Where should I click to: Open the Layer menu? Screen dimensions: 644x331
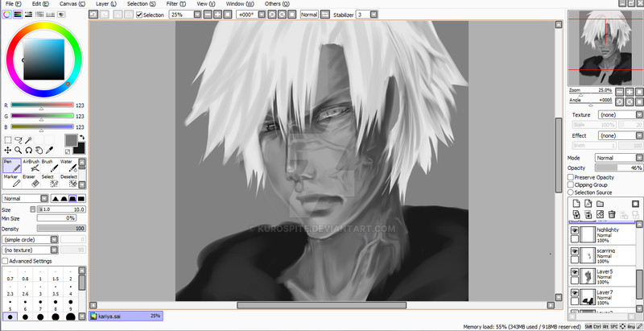pyautogui.click(x=106, y=4)
